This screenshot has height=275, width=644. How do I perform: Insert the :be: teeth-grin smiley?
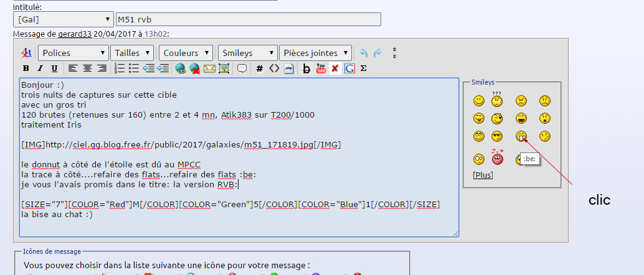(521, 136)
